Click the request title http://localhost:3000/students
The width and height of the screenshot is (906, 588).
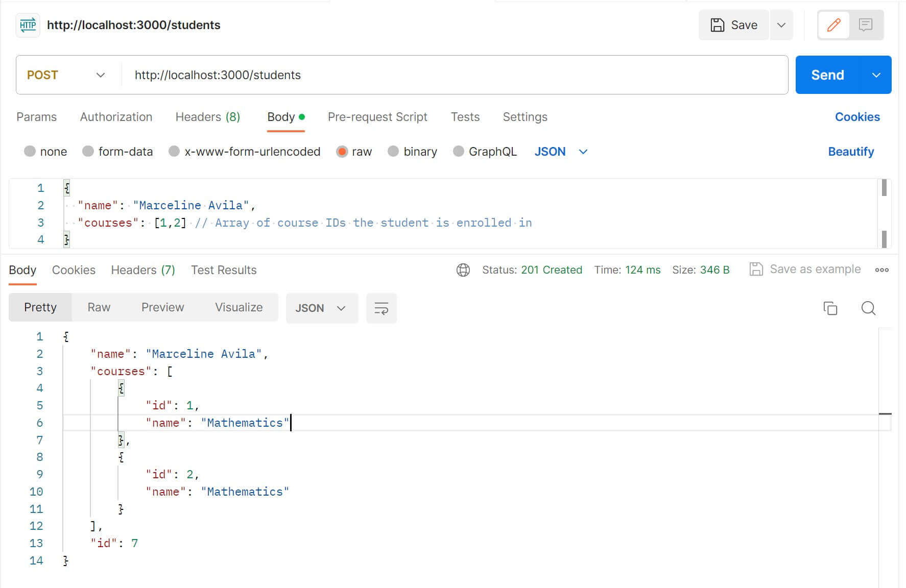[x=133, y=25]
